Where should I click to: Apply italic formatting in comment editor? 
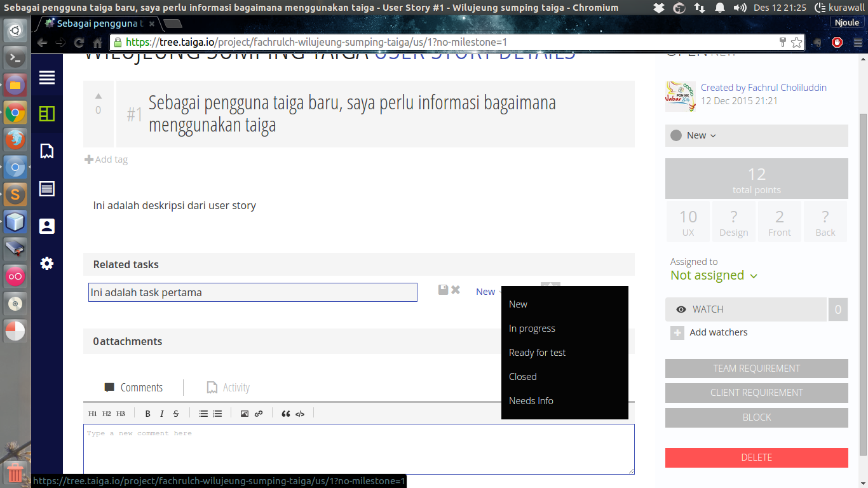pos(161,414)
